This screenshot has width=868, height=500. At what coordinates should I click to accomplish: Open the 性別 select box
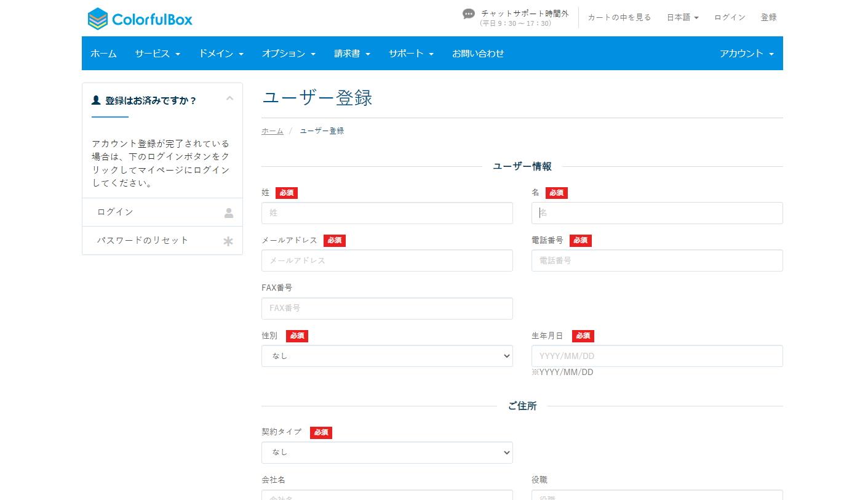click(387, 356)
